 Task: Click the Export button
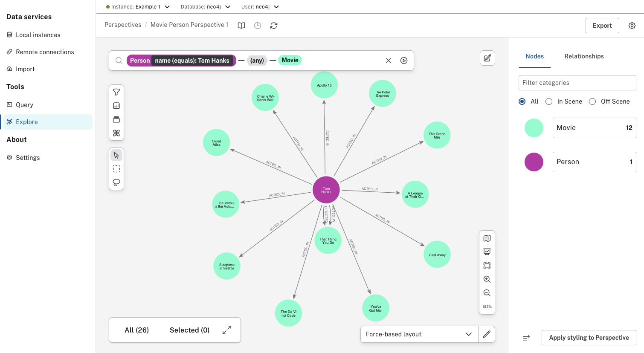(x=602, y=26)
